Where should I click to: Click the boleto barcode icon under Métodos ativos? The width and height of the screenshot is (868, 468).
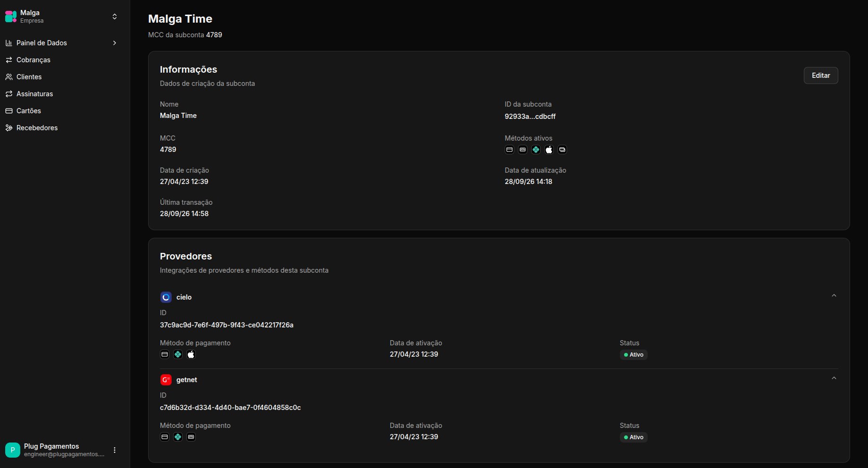coord(523,150)
